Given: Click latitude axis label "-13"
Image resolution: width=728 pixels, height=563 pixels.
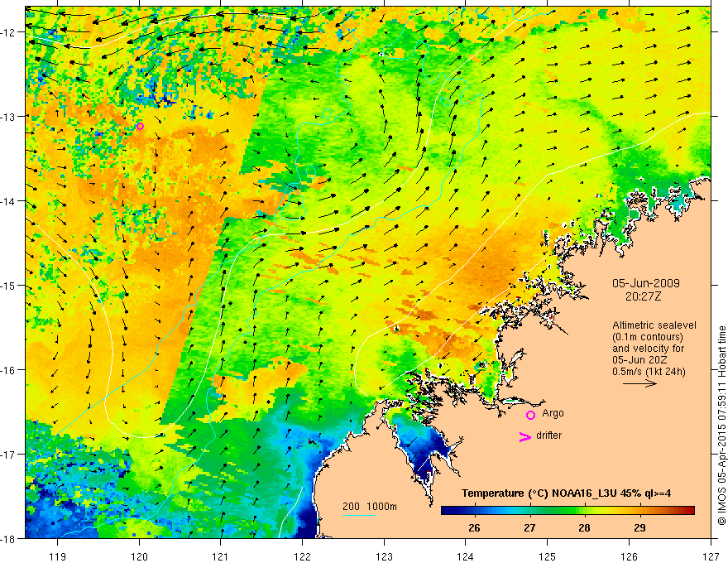Looking at the screenshot, I should point(9,116).
